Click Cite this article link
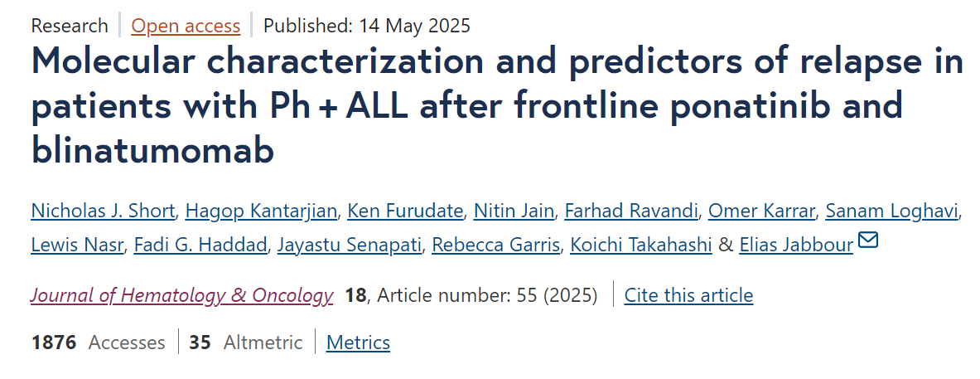980x379 pixels. (x=688, y=295)
